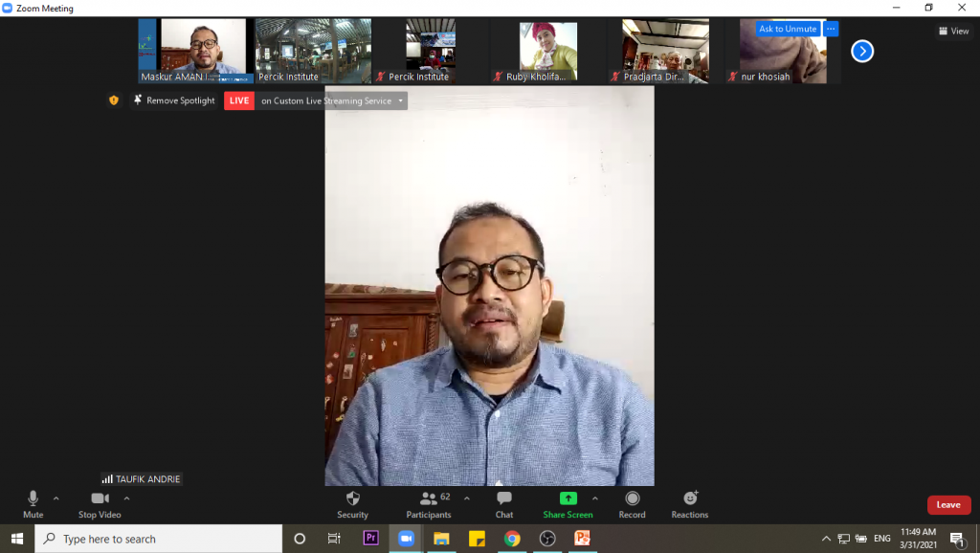Screen dimensions: 980x553
Task: Expand video options arrow beside Stop Video
Action: 126,498
